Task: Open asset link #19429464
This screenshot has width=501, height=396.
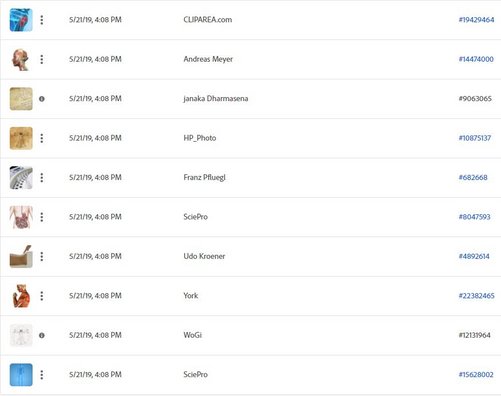Action: coord(476,20)
